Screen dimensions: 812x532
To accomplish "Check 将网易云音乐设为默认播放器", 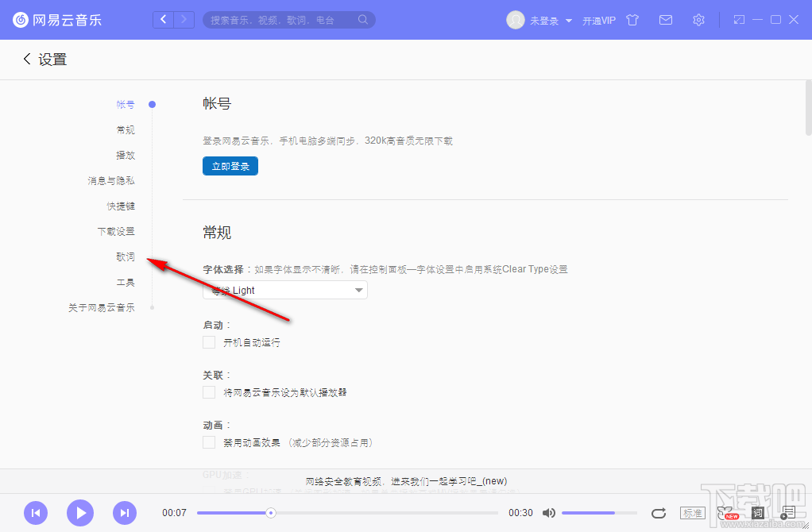I will [x=208, y=392].
